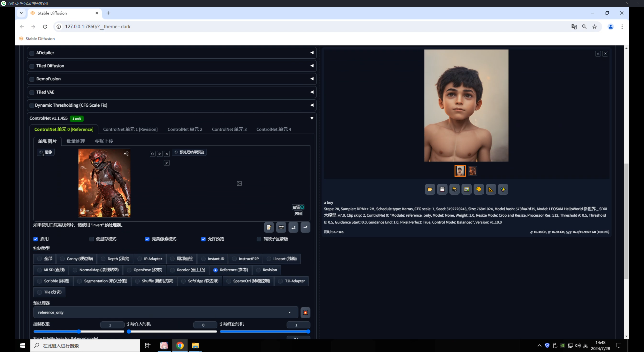Open the Chrome tab search dropdown

pyautogui.click(x=21, y=13)
